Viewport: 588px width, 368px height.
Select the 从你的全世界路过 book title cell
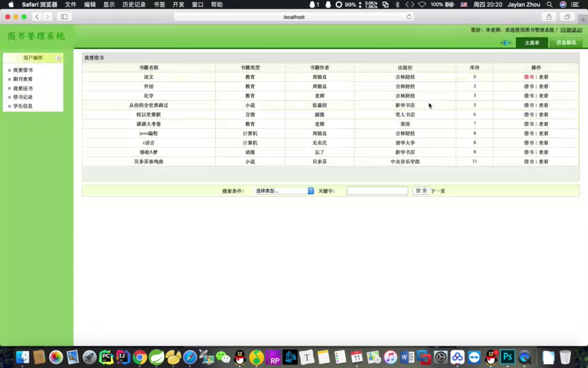pyautogui.click(x=148, y=105)
